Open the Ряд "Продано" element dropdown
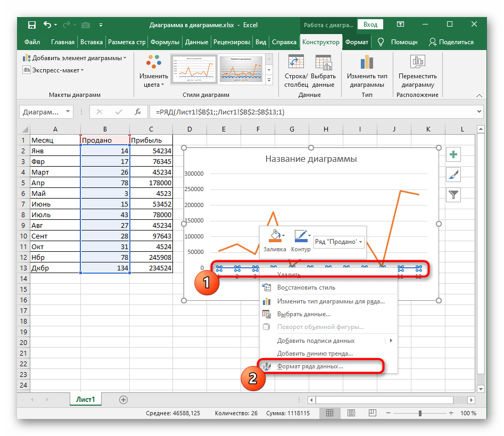 (339, 242)
